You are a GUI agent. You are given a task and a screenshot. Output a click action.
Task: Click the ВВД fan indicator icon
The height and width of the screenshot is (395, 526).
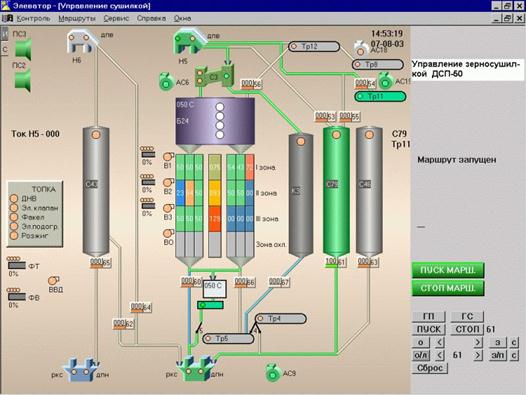click(53, 280)
